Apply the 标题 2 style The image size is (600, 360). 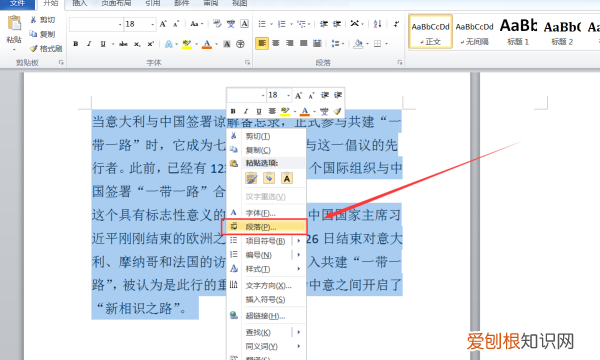tap(562, 32)
